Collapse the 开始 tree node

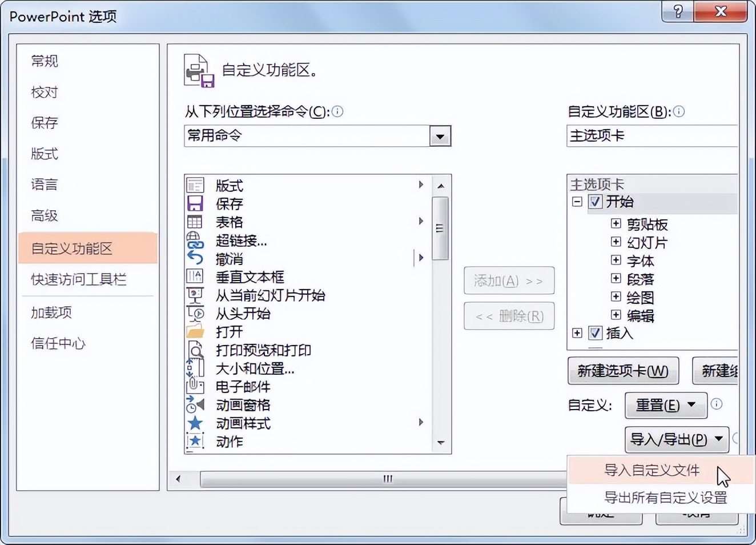click(577, 202)
